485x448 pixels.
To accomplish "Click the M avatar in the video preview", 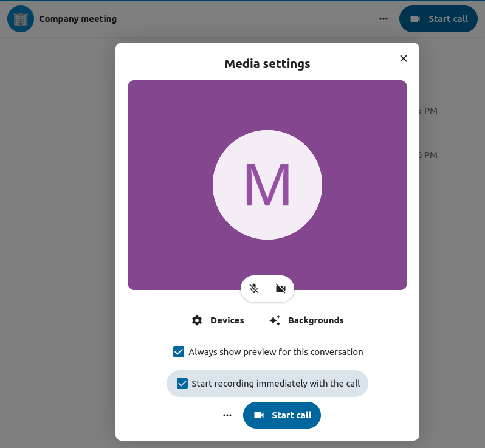I will [x=267, y=185].
